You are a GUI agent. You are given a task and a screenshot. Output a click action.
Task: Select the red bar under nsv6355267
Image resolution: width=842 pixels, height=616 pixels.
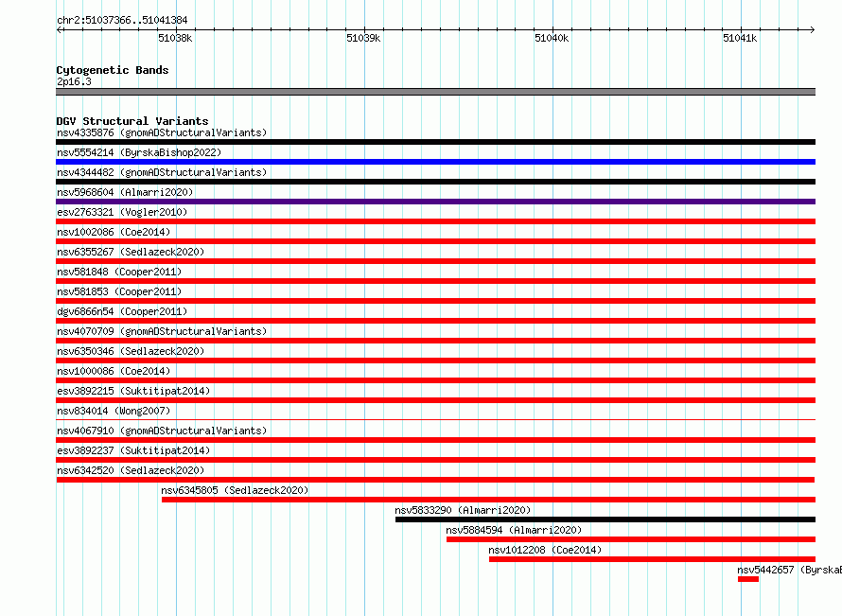(x=435, y=261)
